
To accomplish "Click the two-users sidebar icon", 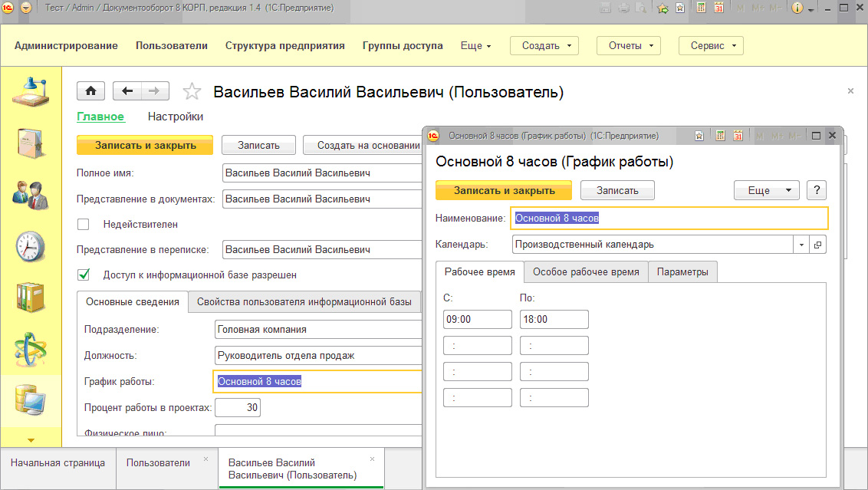I will [30, 193].
